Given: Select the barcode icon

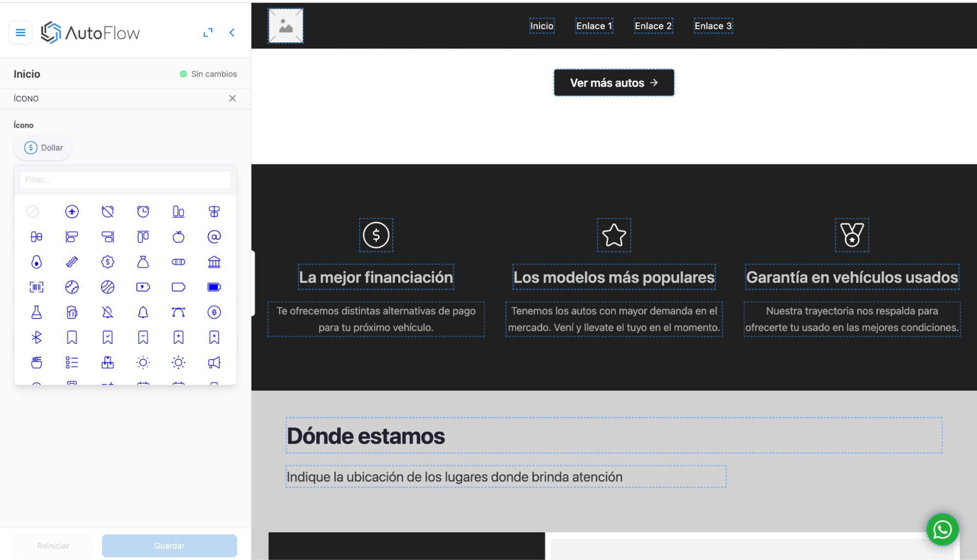Looking at the screenshot, I should tap(37, 287).
